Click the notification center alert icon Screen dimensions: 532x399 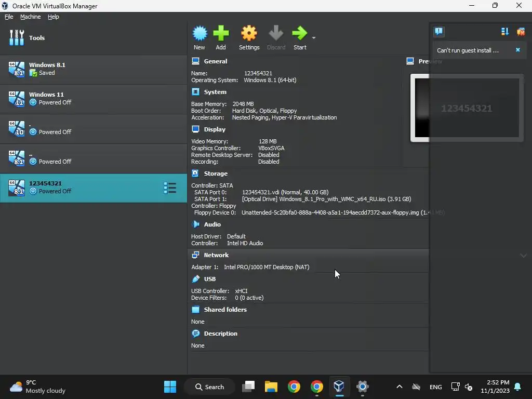coord(438,32)
